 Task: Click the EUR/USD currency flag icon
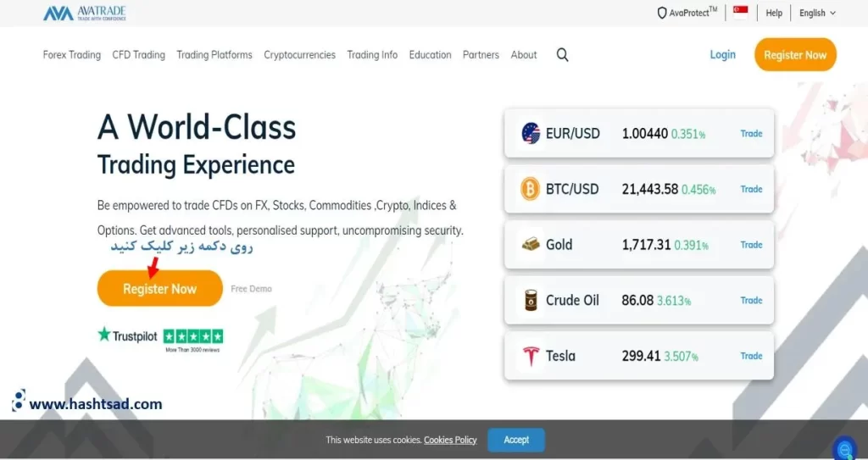coord(531,133)
